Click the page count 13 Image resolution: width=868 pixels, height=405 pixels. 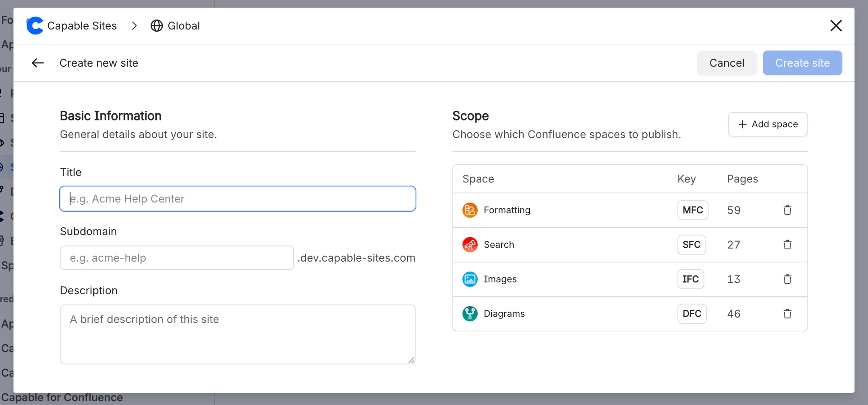point(734,279)
